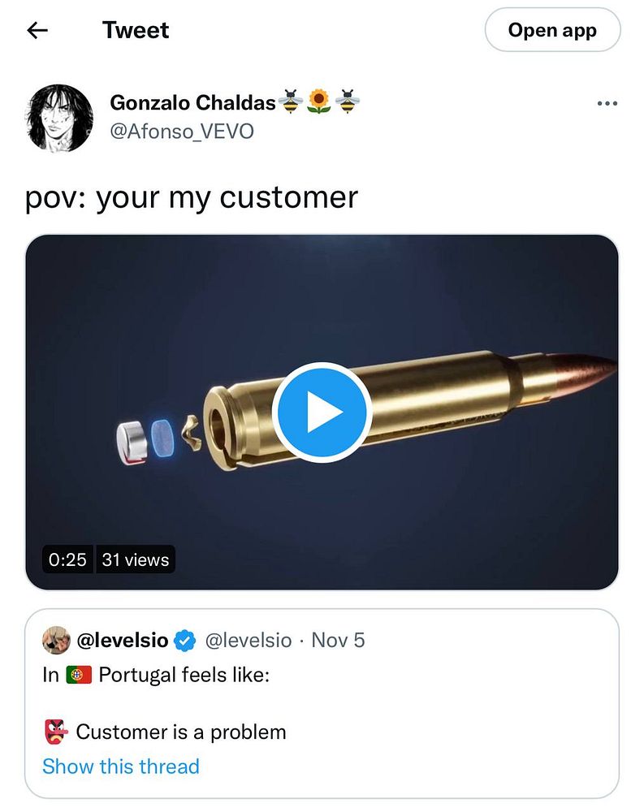The height and width of the screenshot is (812, 644).
Task: Open the @Afonso_VEVO handle
Action: pyautogui.click(x=182, y=131)
